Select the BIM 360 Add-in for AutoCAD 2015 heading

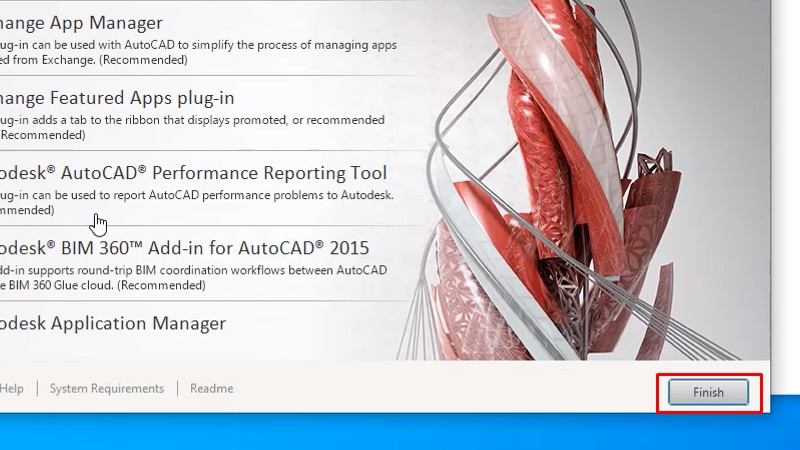[x=184, y=247]
